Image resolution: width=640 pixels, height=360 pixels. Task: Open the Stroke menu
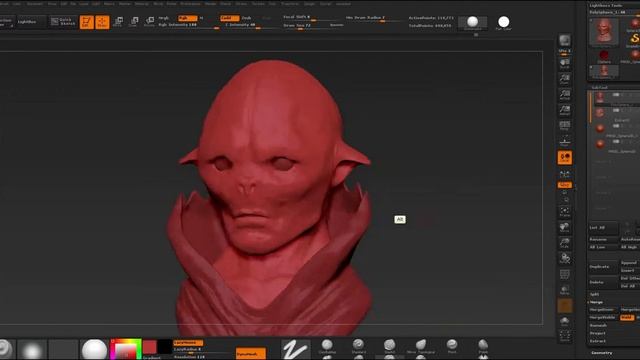point(241,4)
